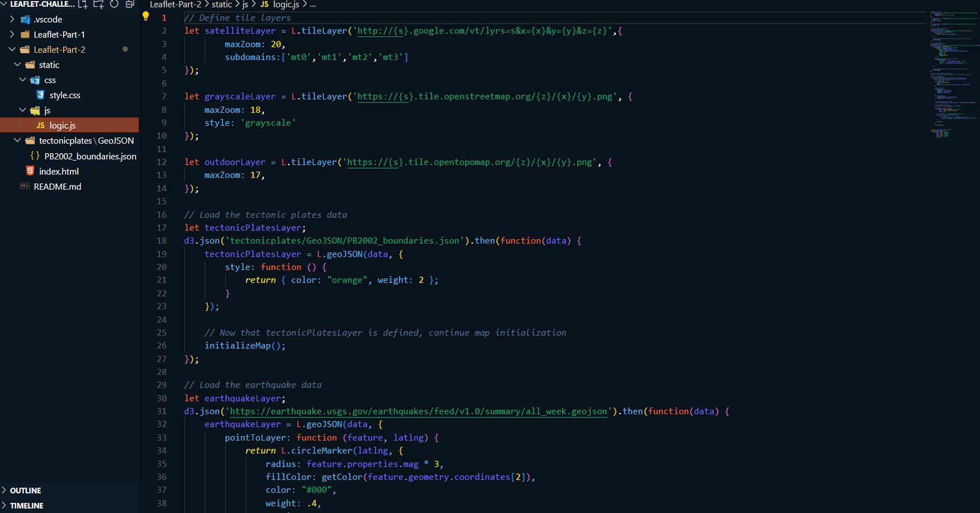Click the index.html file icon
The width and height of the screenshot is (980, 513).
tap(30, 171)
